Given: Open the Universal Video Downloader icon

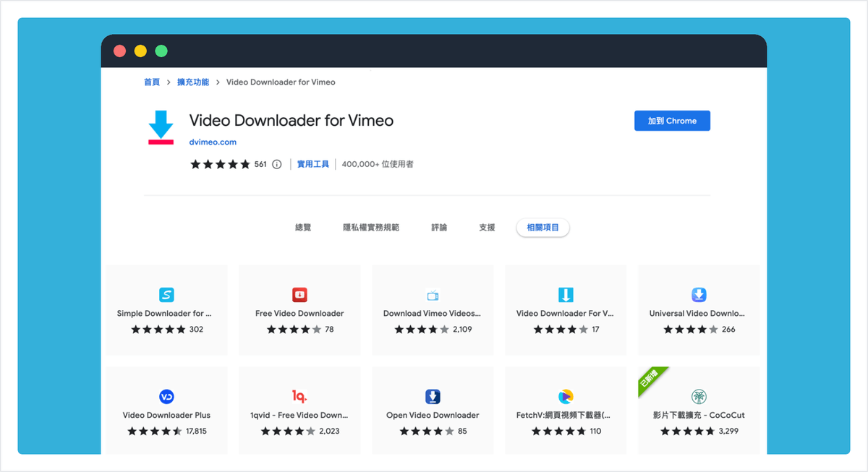Looking at the screenshot, I should pyautogui.click(x=699, y=295).
